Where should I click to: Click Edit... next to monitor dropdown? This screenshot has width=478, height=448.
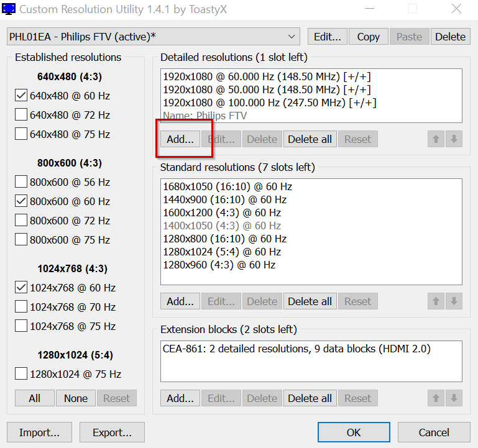328,37
